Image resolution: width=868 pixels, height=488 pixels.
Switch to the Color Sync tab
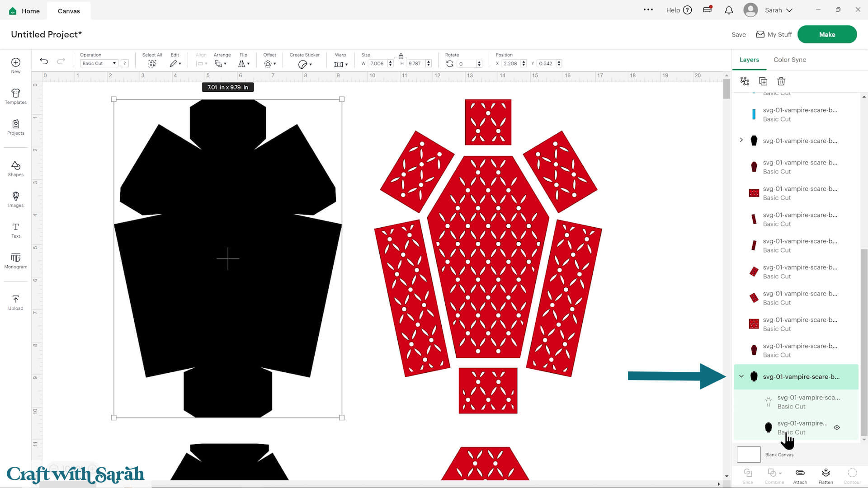[x=789, y=59]
